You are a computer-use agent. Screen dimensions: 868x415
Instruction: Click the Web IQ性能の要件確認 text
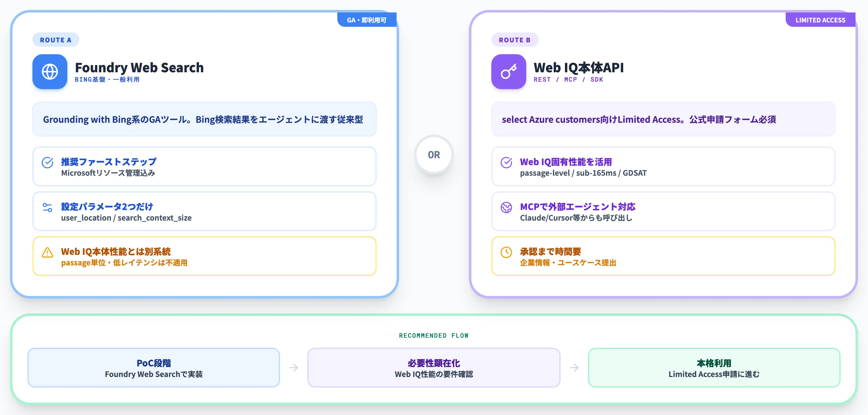point(434,374)
